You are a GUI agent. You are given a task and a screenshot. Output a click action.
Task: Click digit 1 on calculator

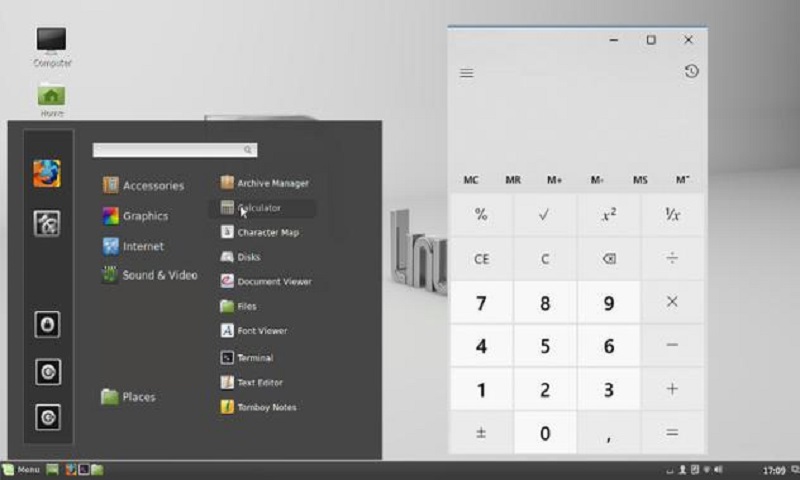pos(481,389)
